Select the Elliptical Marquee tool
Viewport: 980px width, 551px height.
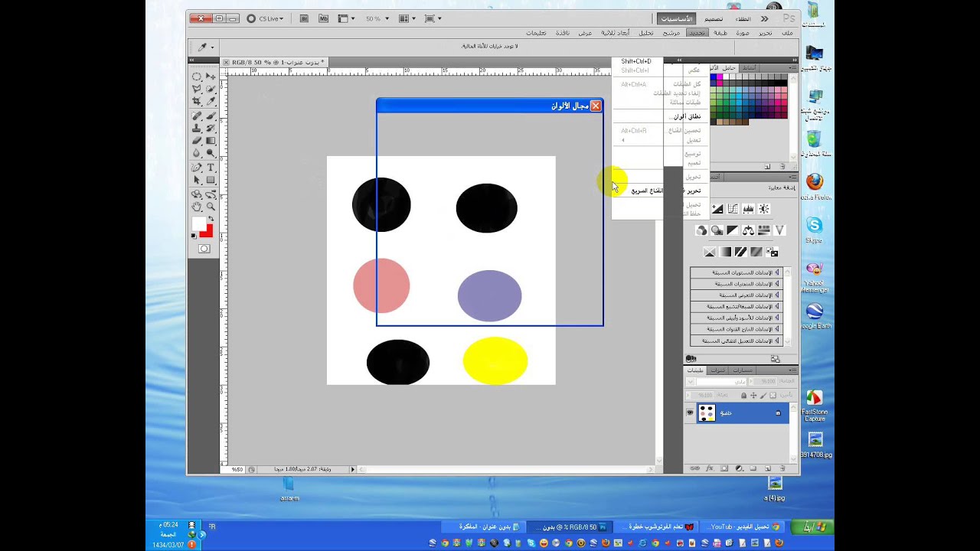(197, 76)
